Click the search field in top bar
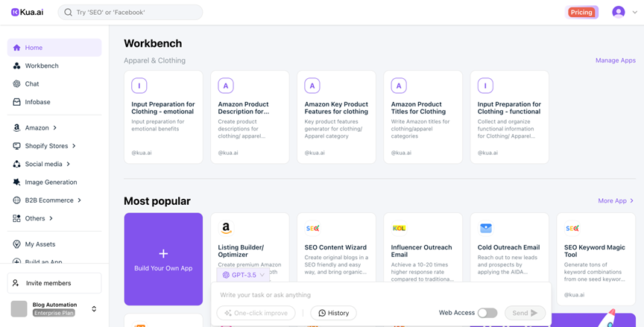Image resolution: width=644 pixels, height=327 pixels. [x=130, y=12]
